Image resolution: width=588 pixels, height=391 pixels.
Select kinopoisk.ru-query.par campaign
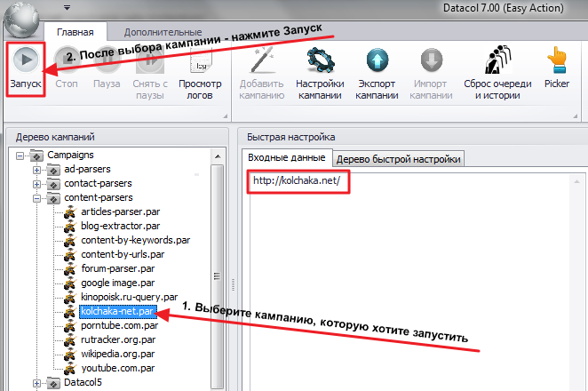pos(130,298)
